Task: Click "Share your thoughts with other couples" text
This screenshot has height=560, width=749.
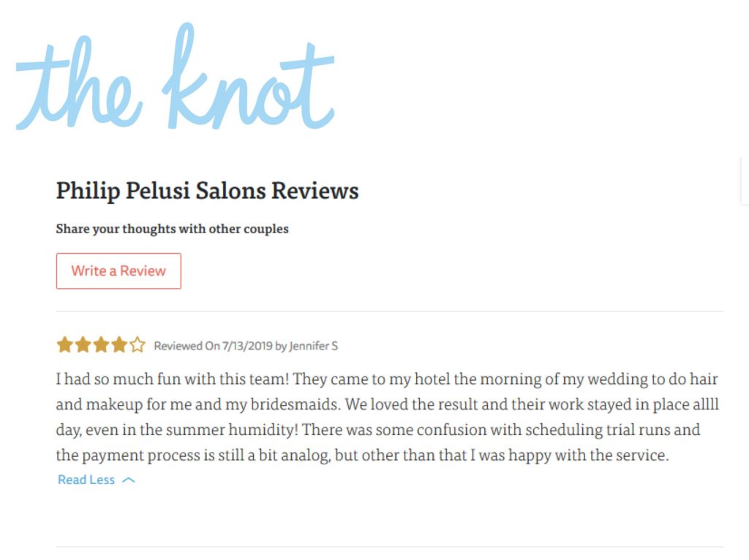Action: tap(172, 229)
